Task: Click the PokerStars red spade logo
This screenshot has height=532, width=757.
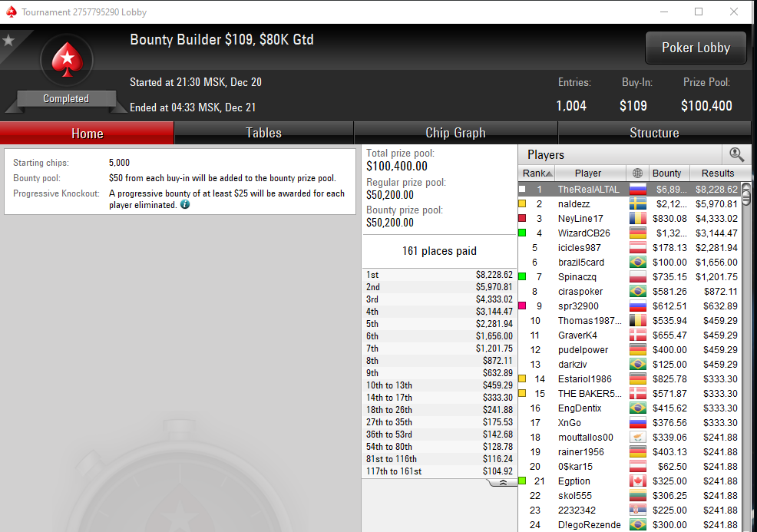Action: pos(67,61)
